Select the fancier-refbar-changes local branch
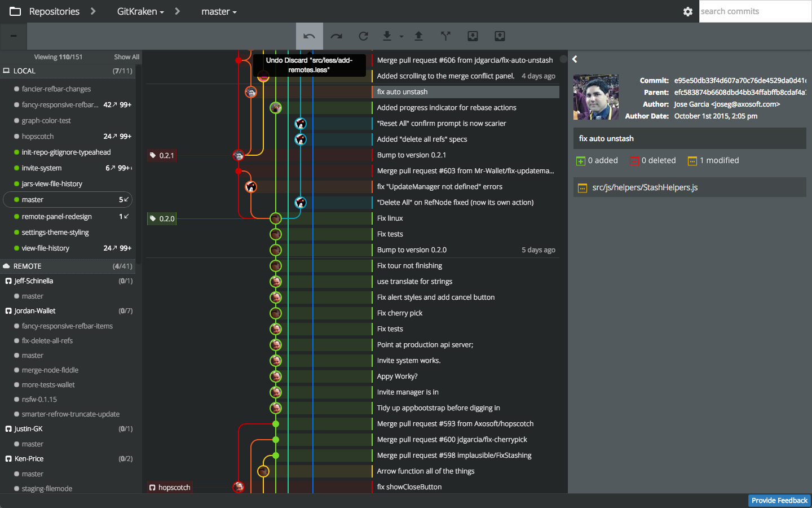This screenshot has height=508, width=812. click(56, 89)
